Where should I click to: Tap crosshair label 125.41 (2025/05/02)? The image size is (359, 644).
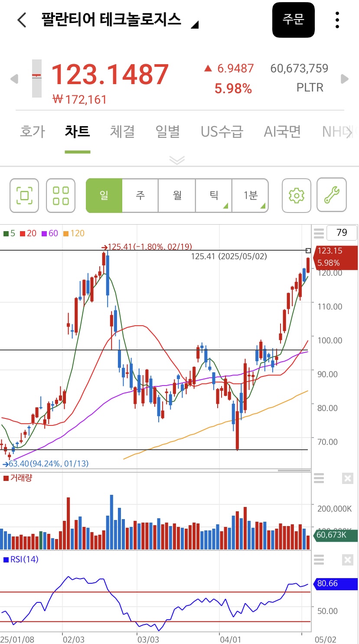click(229, 256)
